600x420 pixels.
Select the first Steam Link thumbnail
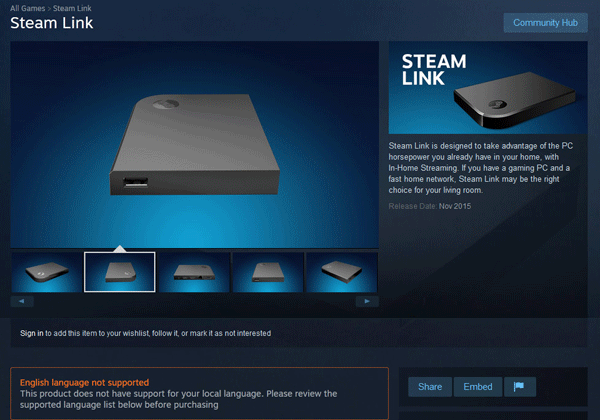tap(46, 272)
